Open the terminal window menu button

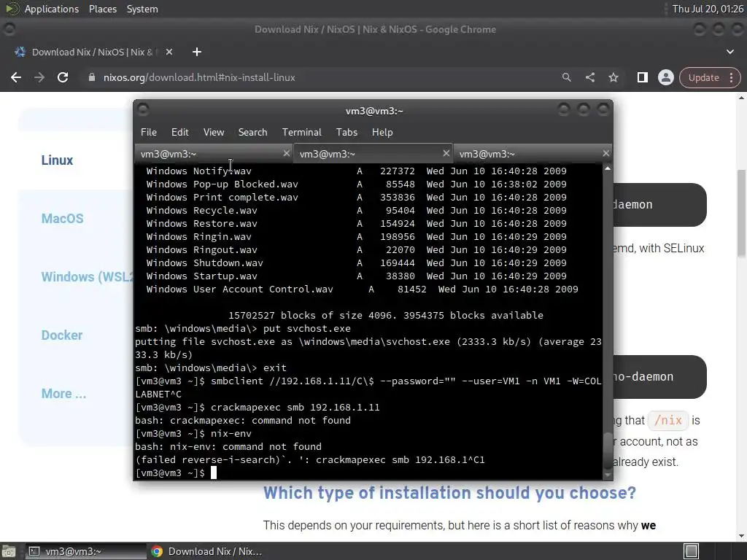pos(143,110)
